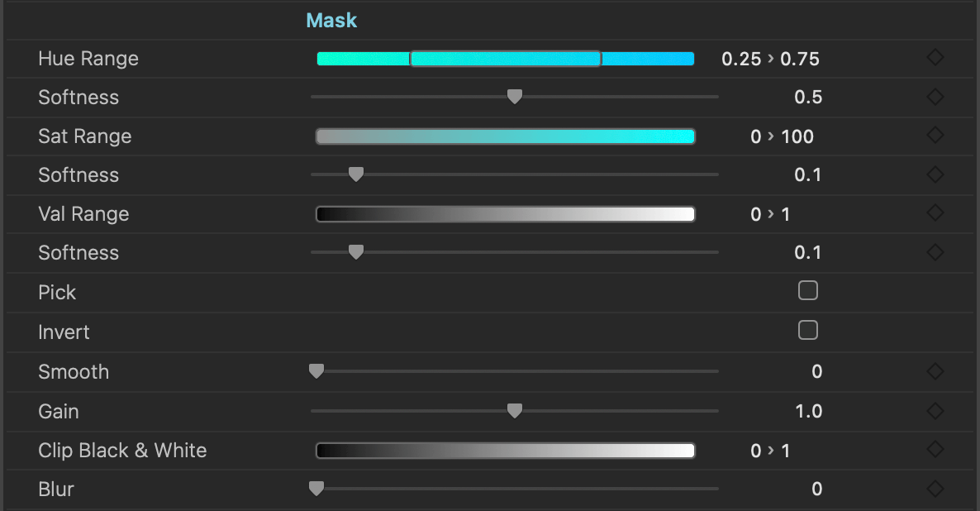980x511 pixels.
Task: Click the Clip Black & White range bar
Action: (505, 451)
